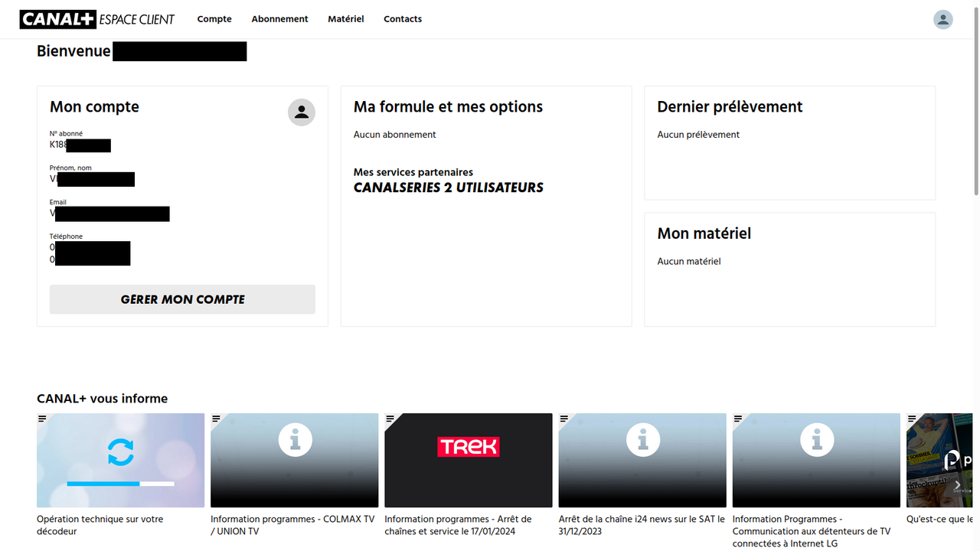This screenshot has width=980, height=551.
Task: Click the Bienvenue greeting text
Action: (73, 51)
